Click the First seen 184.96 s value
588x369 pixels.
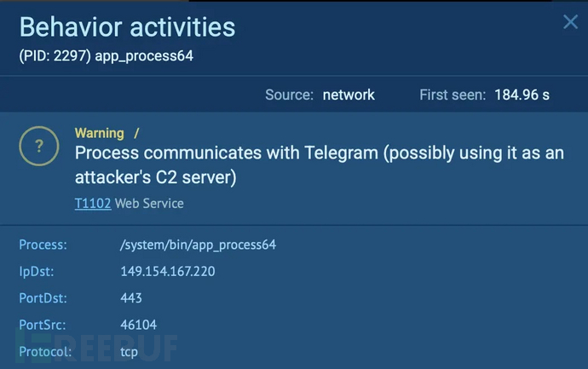[x=522, y=95]
